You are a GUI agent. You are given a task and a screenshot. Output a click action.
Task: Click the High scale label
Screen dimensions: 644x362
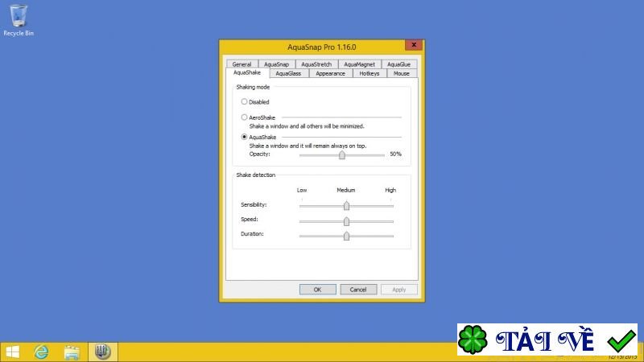pos(390,190)
